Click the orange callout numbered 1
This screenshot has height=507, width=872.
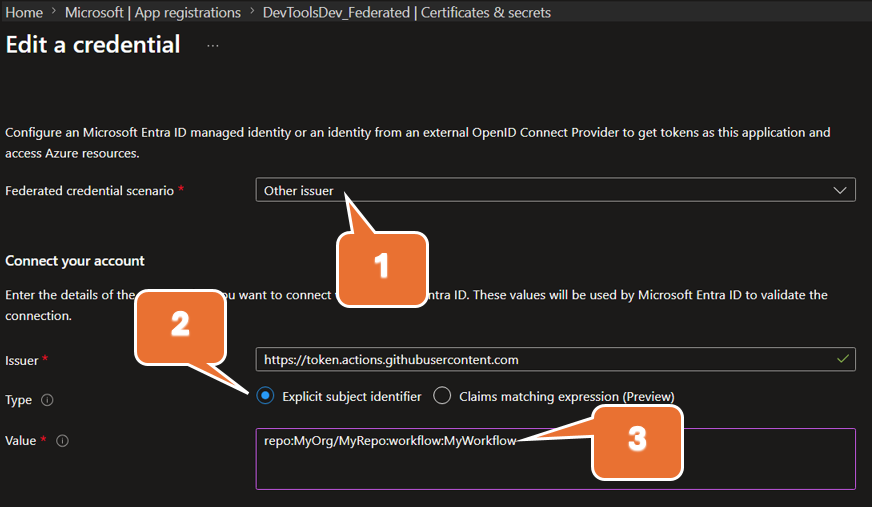[x=381, y=267]
